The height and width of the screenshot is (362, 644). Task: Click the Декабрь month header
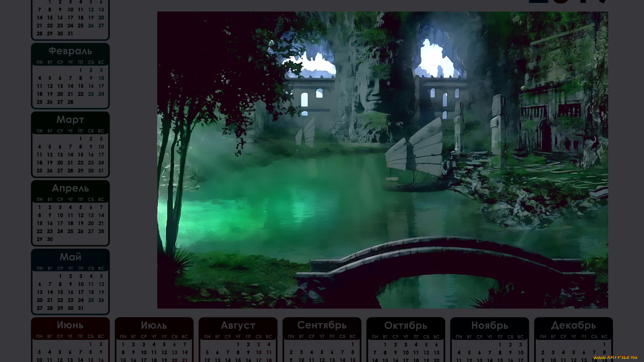pos(573,325)
